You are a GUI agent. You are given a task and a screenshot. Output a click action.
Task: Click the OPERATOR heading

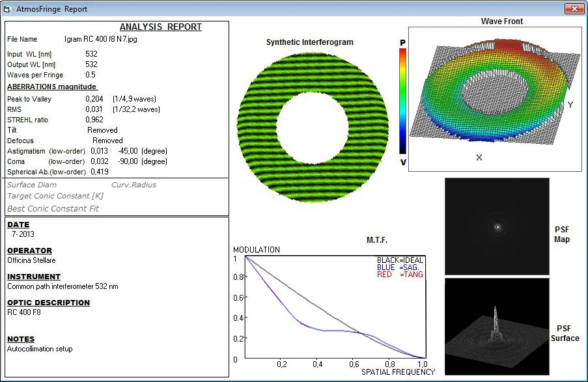(29, 251)
